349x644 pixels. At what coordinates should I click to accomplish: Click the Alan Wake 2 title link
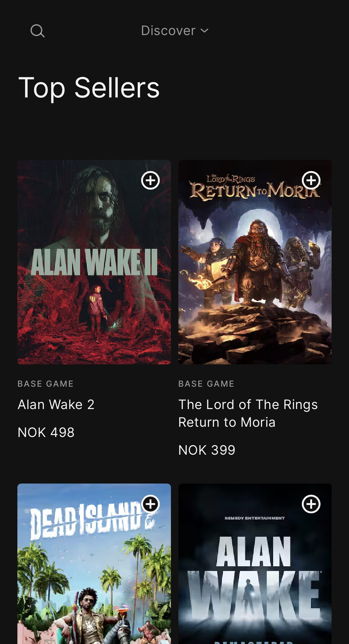click(x=56, y=405)
